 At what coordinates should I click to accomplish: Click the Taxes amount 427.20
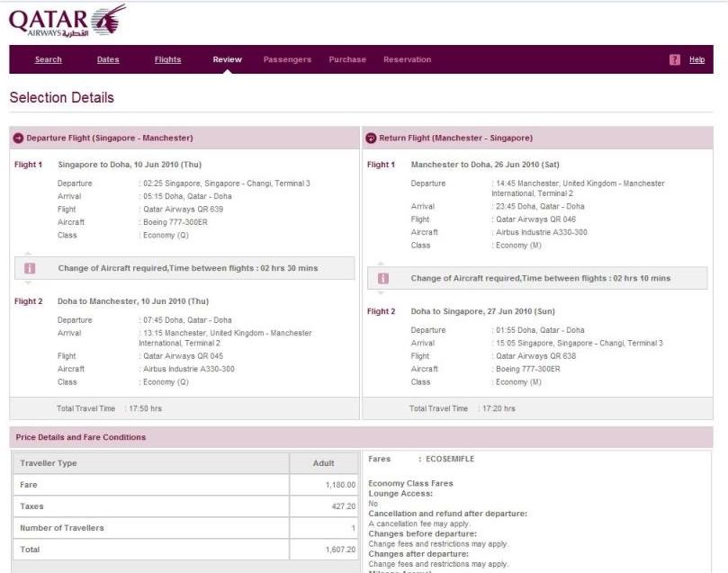point(344,506)
